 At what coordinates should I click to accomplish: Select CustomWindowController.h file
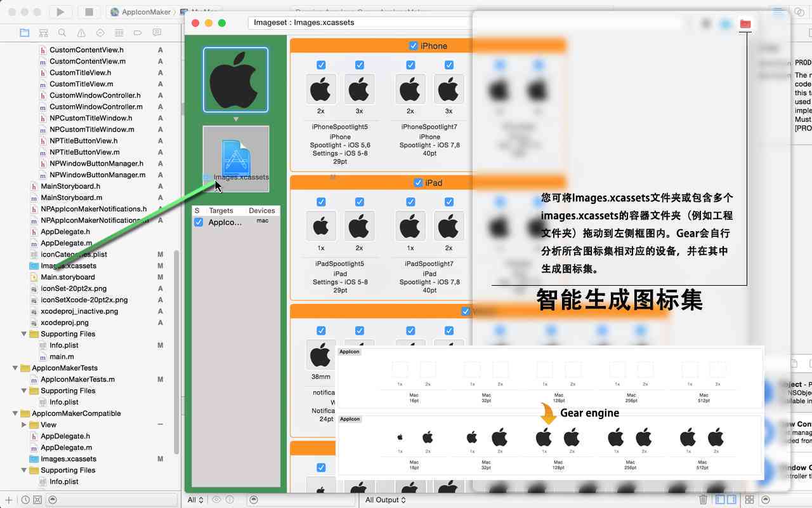pos(95,95)
